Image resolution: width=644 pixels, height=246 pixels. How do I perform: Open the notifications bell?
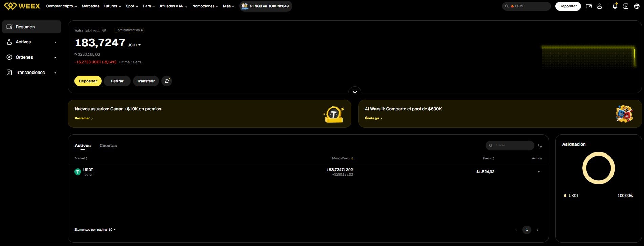tap(615, 6)
